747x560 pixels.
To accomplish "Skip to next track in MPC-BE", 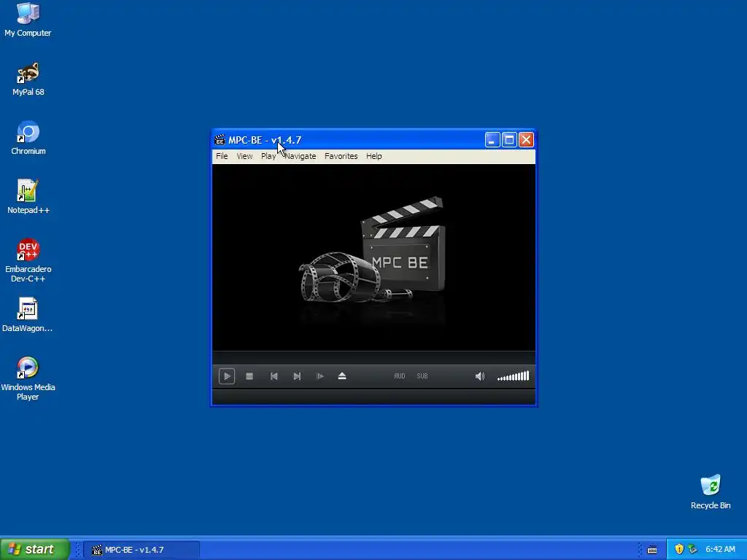I will tap(297, 376).
